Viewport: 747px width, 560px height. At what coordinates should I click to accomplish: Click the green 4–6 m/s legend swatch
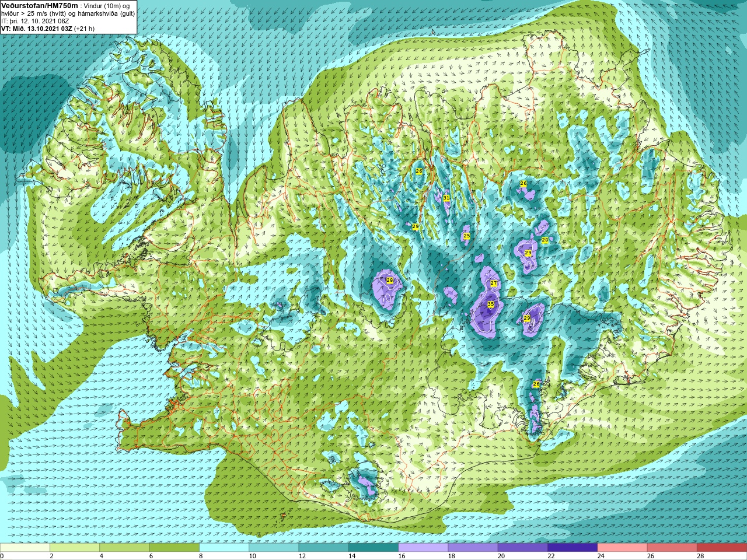tap(124, 548)
